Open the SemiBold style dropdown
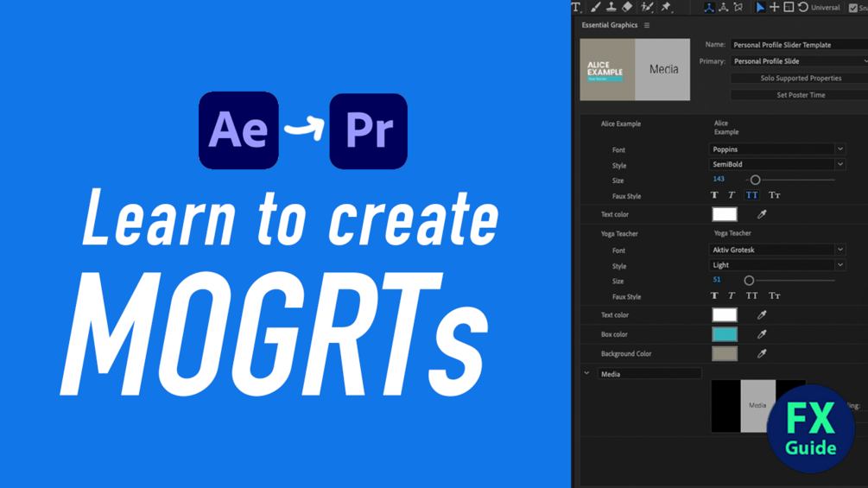Viewport: 868px width, 488px height. (x=777, y=164)
